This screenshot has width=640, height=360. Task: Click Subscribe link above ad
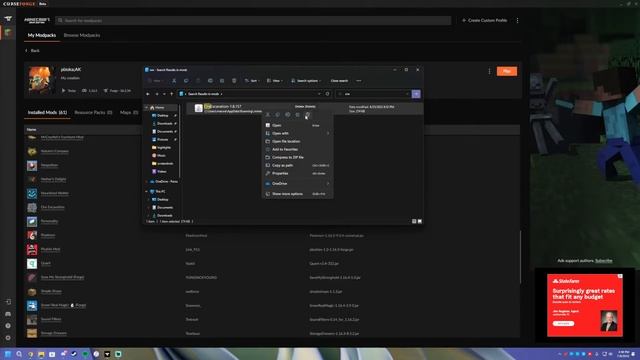(603, 260)
